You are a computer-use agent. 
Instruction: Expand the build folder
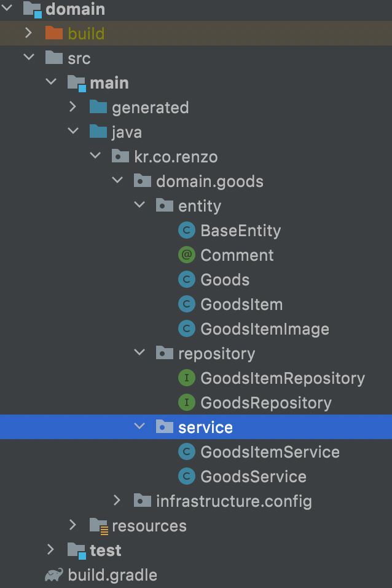tap(28, 33)
